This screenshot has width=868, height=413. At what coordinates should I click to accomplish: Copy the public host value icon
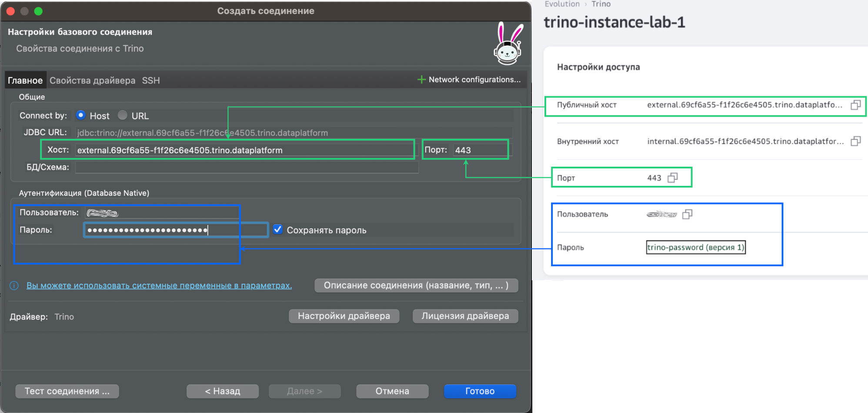click(855, 105)
